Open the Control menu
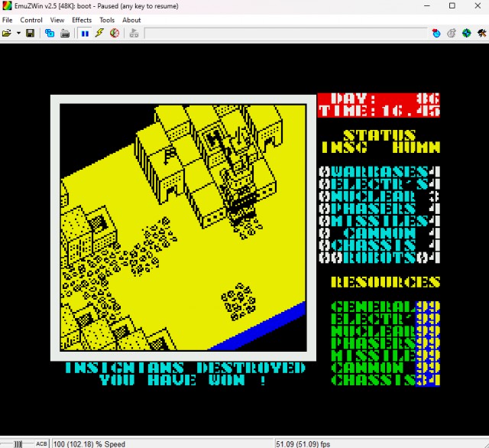 pyautogui.click(x=31, y=20)
